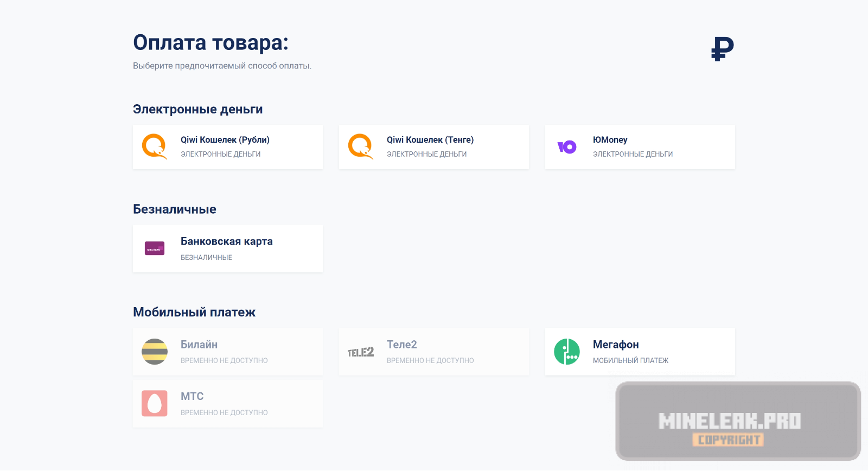Choose the Qiwi Кошелек (Тенге) payment title
Image resolution: width=868 pixels, height=471 pixels.
click(x=430, y=139)
